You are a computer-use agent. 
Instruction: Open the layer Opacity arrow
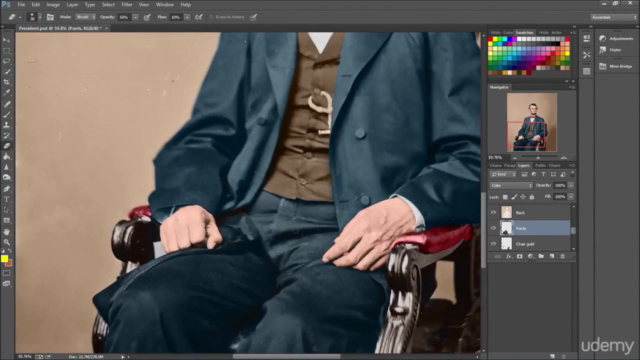(x=571, y=185)
